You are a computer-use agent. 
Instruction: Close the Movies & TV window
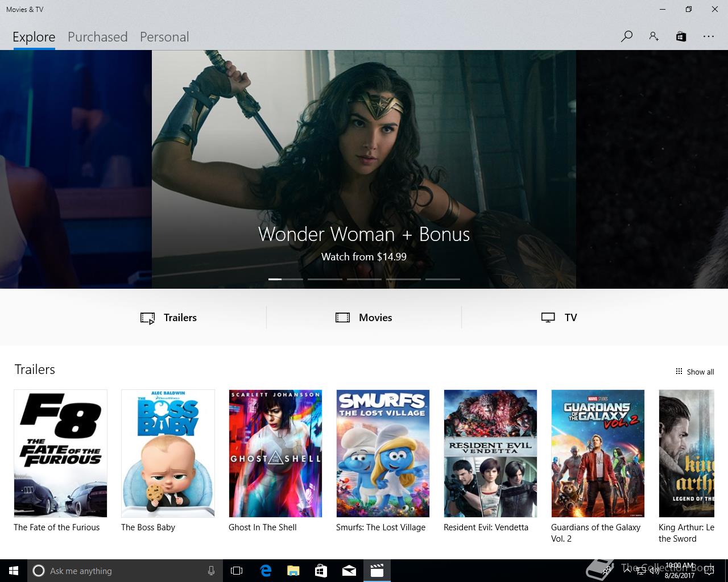pos(715,9)
